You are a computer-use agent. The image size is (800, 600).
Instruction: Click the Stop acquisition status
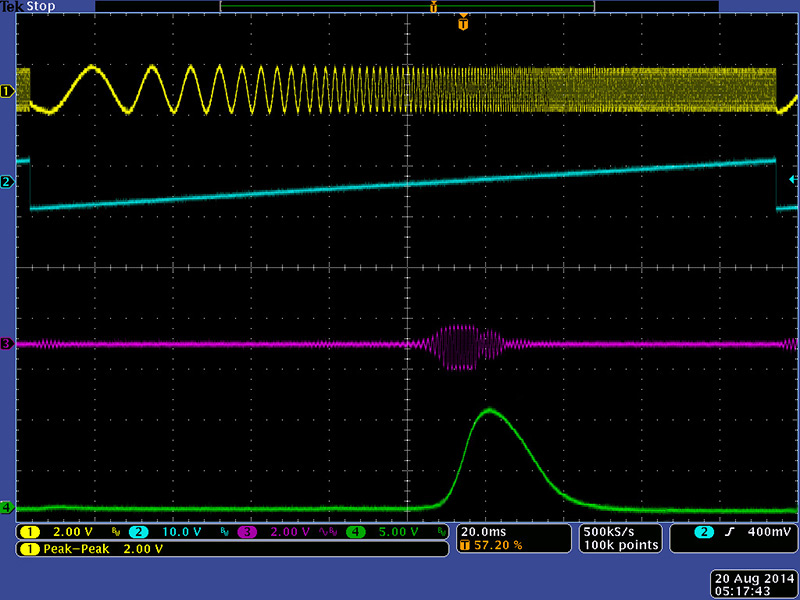(x=41, y=7)
